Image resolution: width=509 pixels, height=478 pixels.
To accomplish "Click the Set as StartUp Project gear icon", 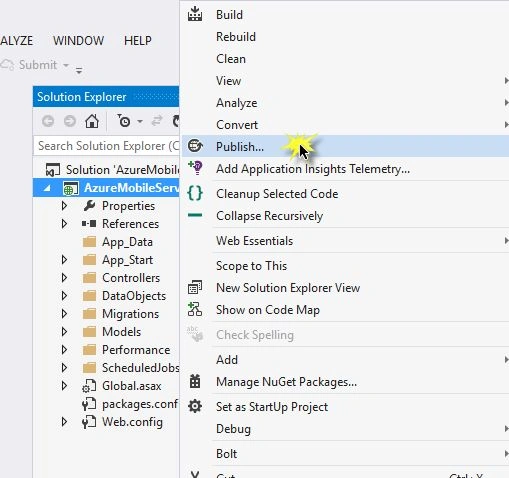I will pyautogui.click(x=195, y=406).
